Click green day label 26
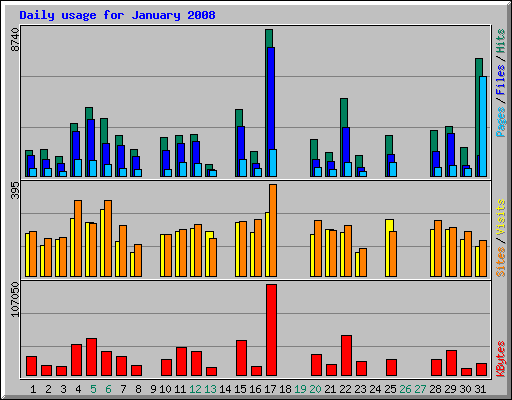The image size is (512, 400). click(x=405, y=389)
